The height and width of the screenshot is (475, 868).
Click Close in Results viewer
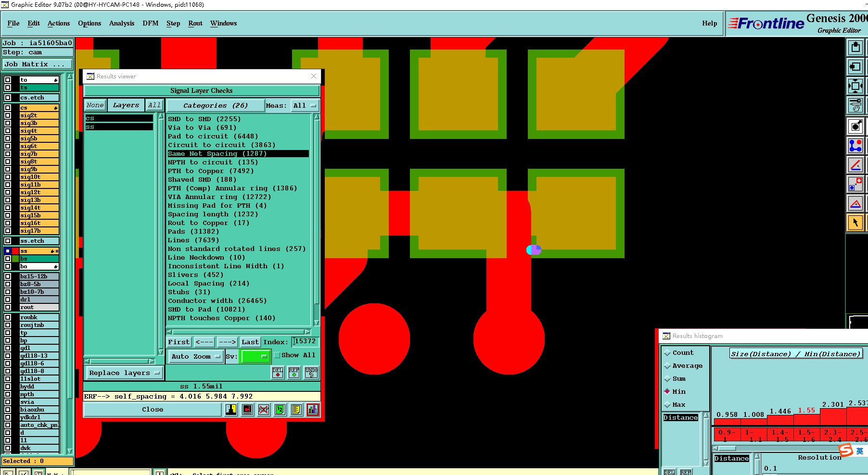point(153,410)
